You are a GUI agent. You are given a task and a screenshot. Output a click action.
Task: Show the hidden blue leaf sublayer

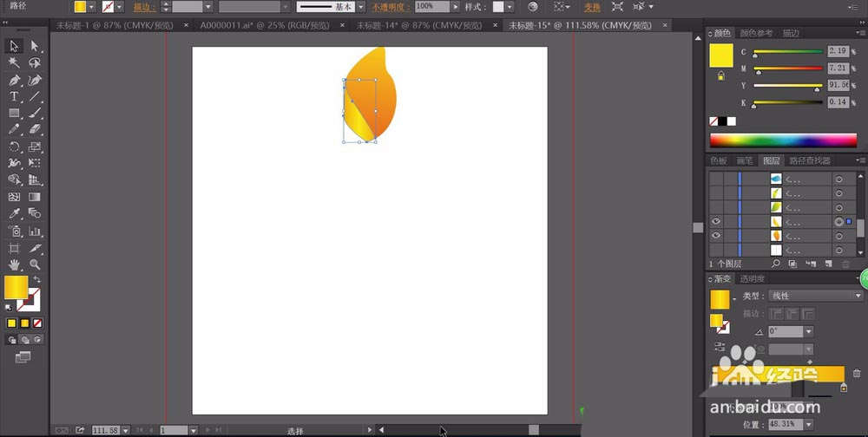716,179
